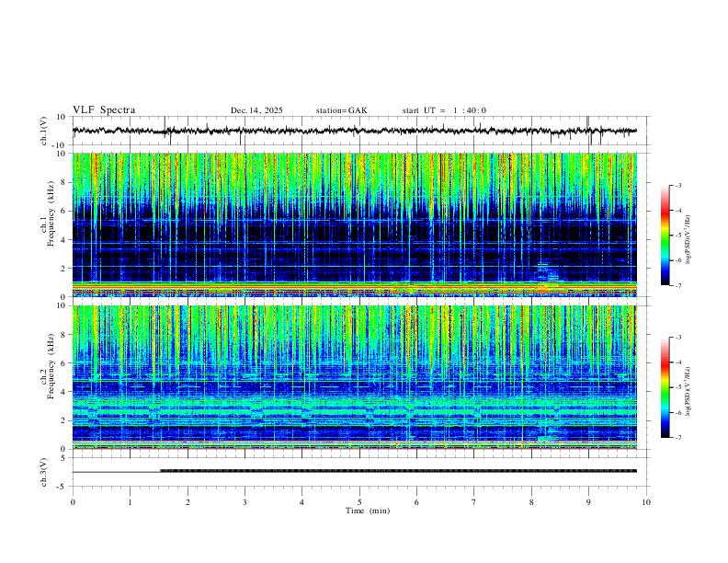This screenshot has width=728, height=563.
Task: Click the "8" tick on the Time axis
Action: (x=531, y=502)
